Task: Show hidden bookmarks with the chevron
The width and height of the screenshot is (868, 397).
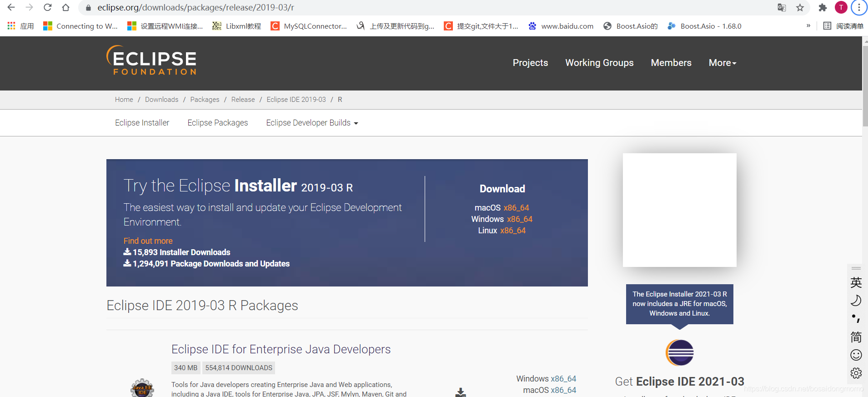Action: click(808, 26)
